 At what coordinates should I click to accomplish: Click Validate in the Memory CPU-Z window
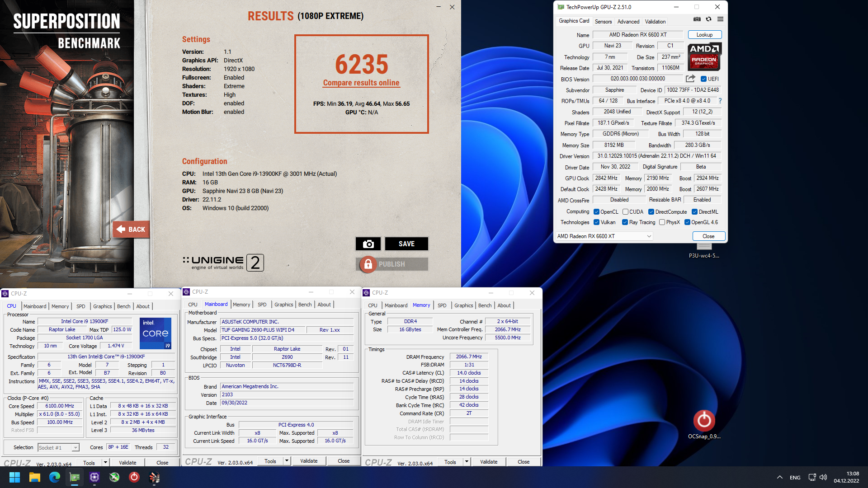pyautogui.click(x=489, y=462)
